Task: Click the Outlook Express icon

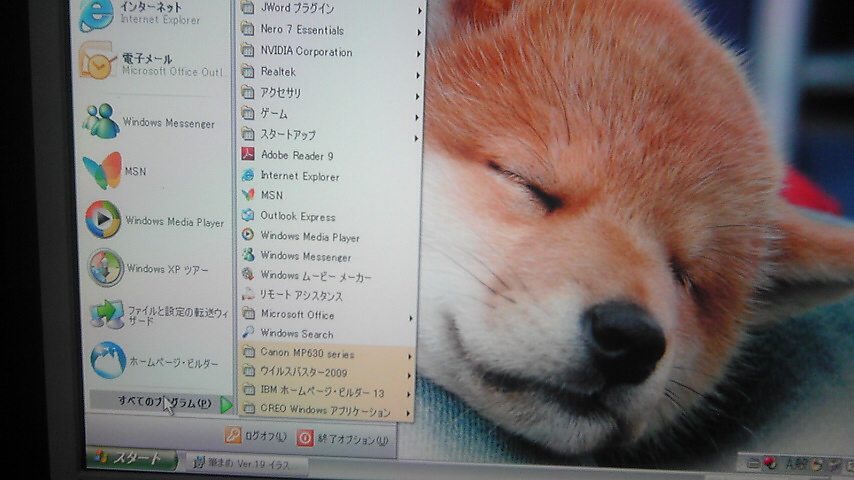Action: [x=248, y=215]
